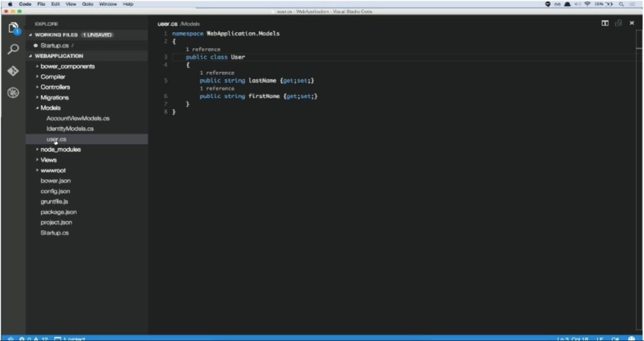
Task: Expand the Views folder
Action: pyautogui.click(x=37, y=160)
